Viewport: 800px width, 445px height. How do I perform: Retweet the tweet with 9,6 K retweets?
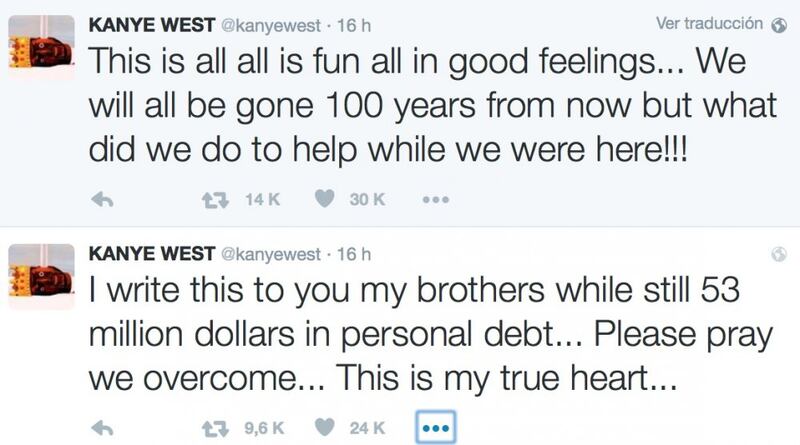pyautogui.click(x=215, y=428)
